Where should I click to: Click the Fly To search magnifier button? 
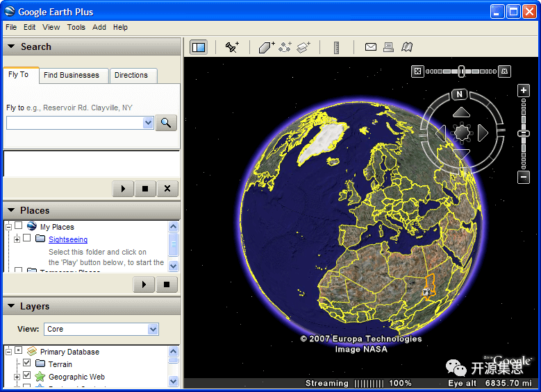[166, 123]
